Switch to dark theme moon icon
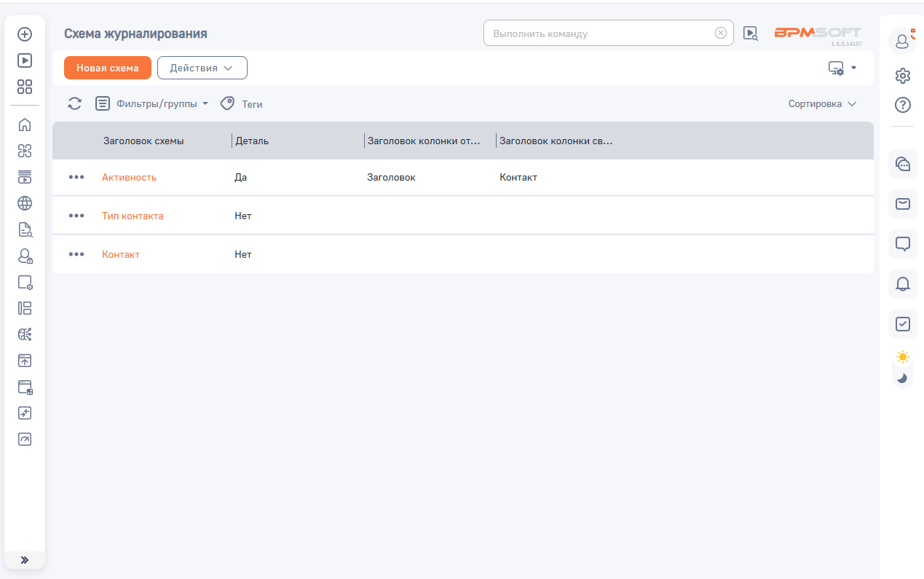This screenshot has width=924, height=579. click(903, 377)
